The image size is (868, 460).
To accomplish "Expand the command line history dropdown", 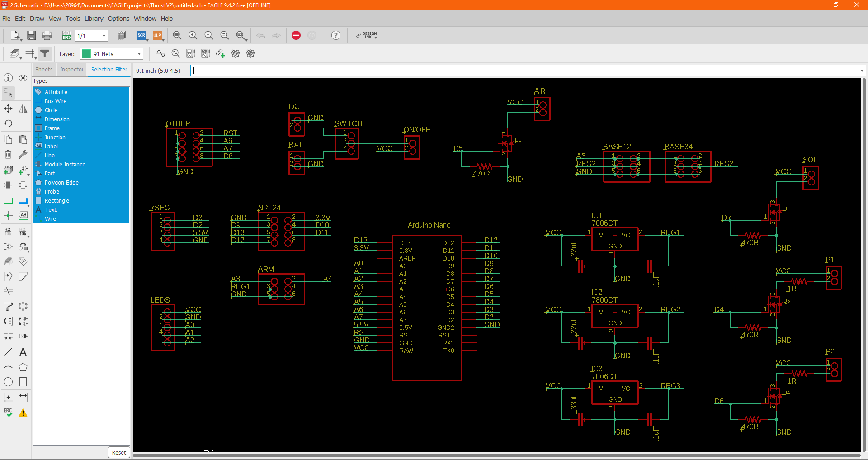I will point(862,71).
